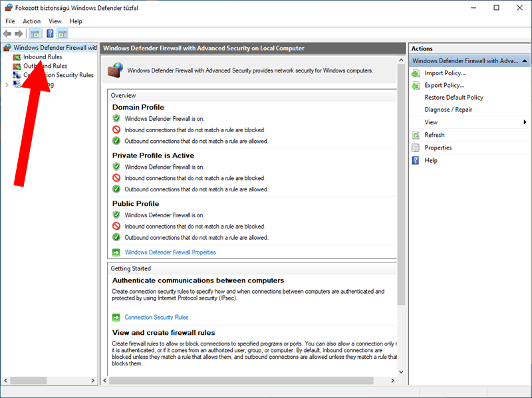Open the View menu in the menu bar
Image resolution: width=532 pixels, height=398 pixels.
[55, 21]
